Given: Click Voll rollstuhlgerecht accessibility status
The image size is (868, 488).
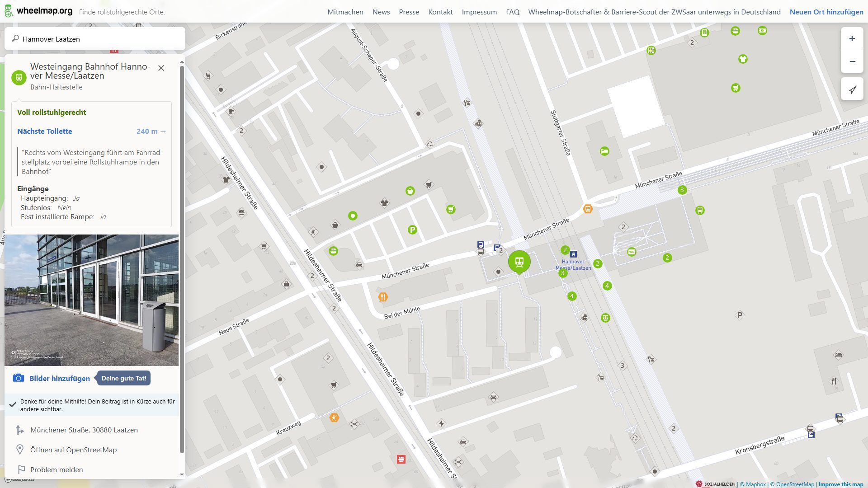Looking at the screenshot, I should (x=52, y=113).
